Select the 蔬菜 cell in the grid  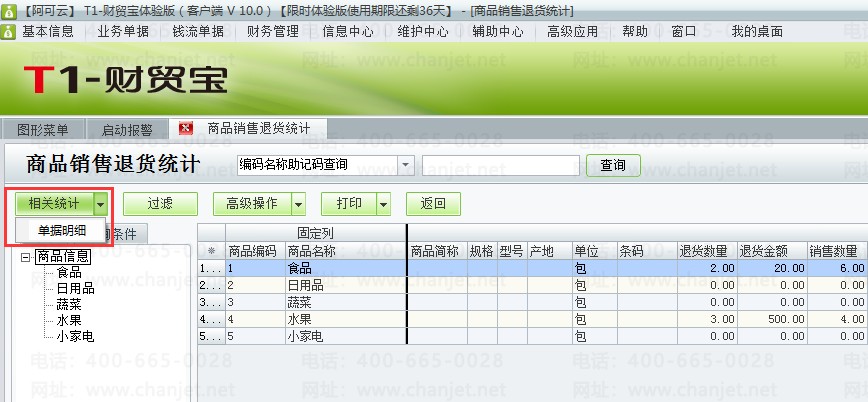point(345,302)
